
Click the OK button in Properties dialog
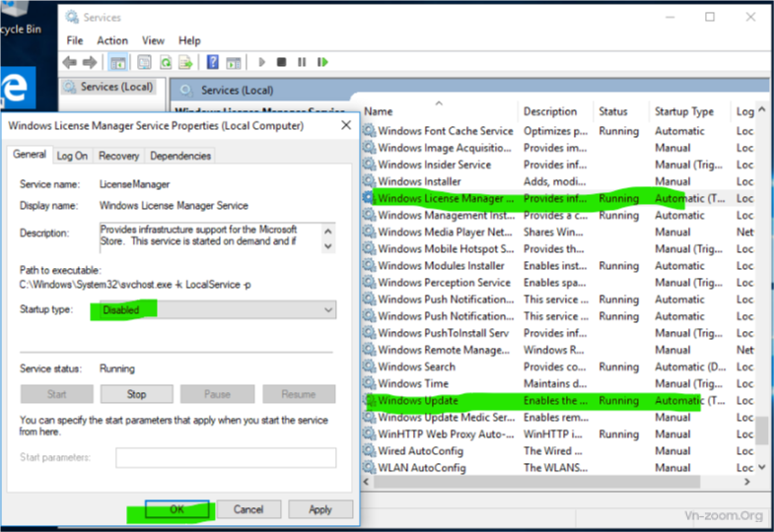pos(176,509)
